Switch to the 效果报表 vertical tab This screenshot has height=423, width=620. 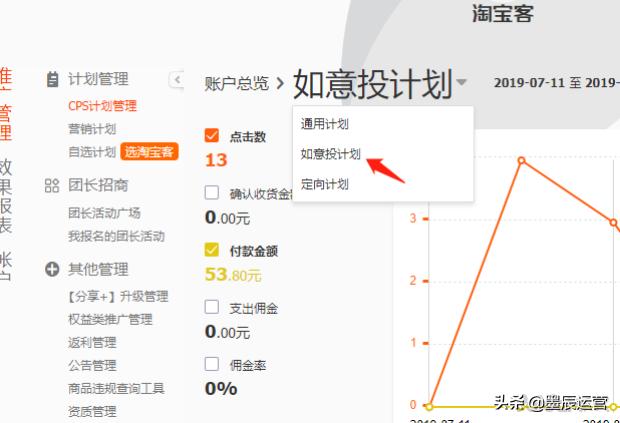pyautogui.click(x=6, y=196)
